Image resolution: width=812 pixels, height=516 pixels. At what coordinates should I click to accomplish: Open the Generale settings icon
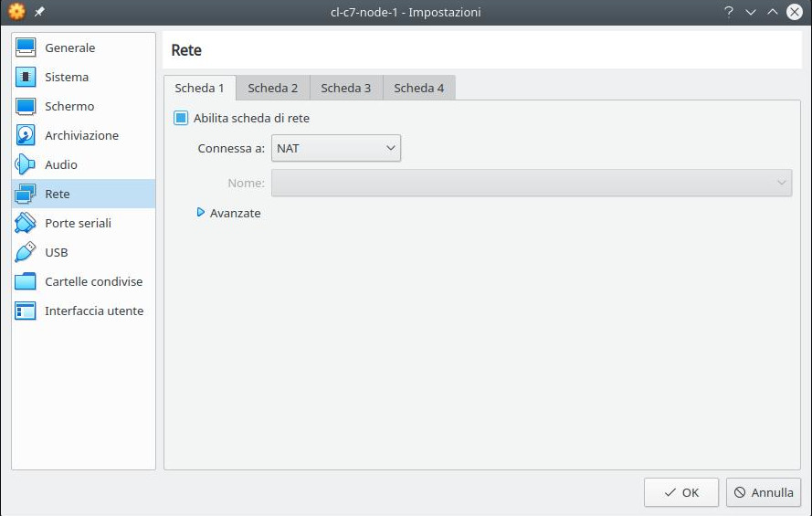point(26,47)
